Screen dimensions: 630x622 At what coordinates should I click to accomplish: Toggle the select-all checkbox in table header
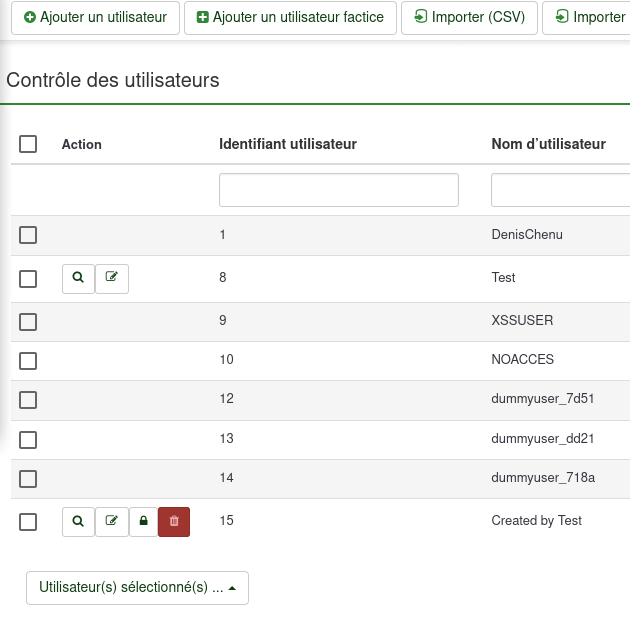[28, 144]
